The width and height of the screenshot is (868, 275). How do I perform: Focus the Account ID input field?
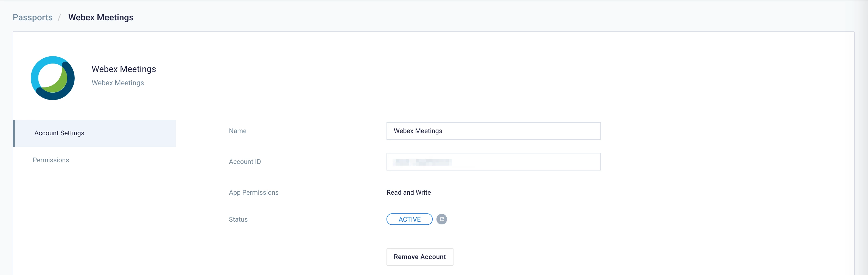coord(493,162)
